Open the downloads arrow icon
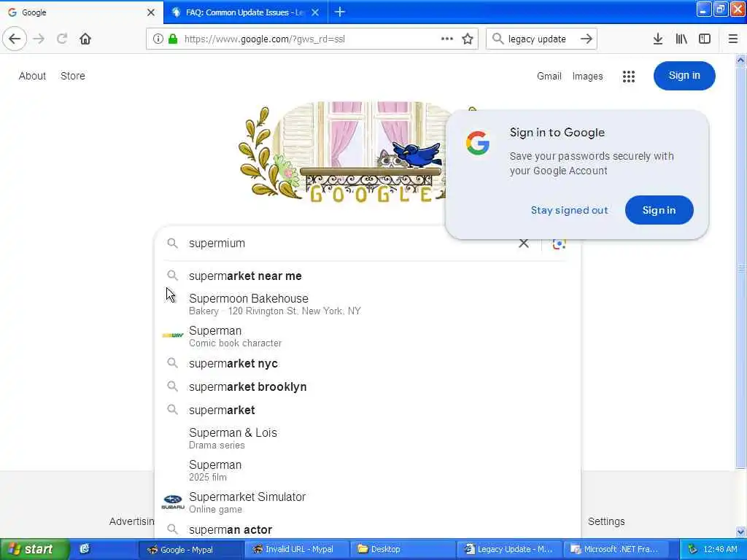Image resolution: width=747 pixels, height=560 pixels. 657,39
